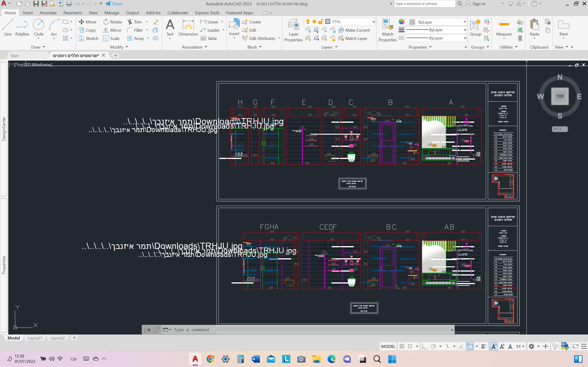Click the Insert block icon

coord(234,25)
